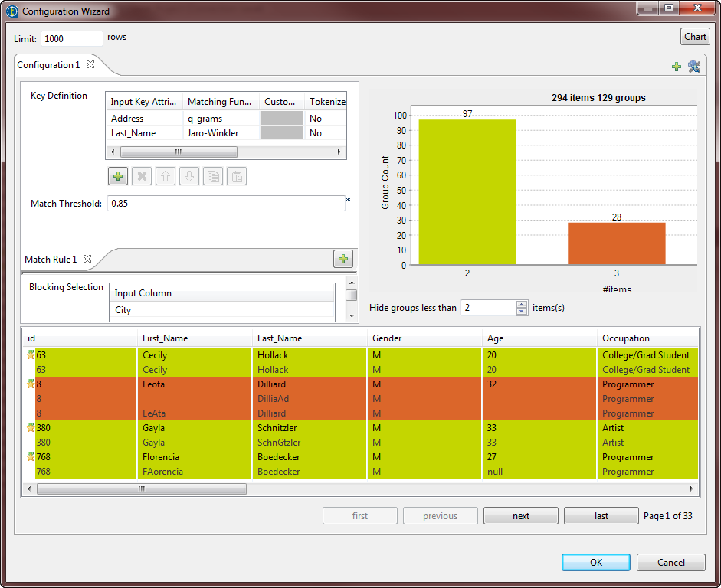Decrease the hide groups item count
The image size is (721, 588).
point(522,312)
